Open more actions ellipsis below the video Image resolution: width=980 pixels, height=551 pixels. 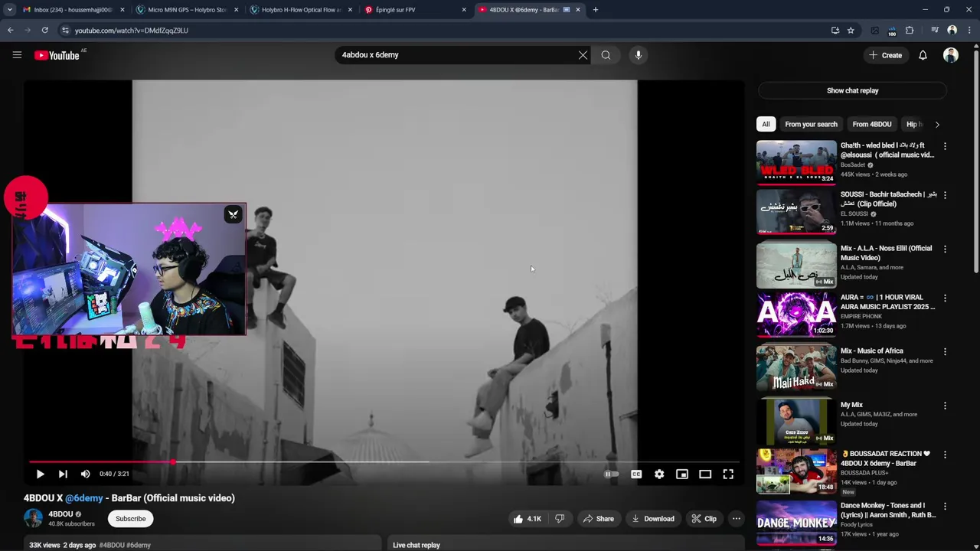tap(736, 519)
